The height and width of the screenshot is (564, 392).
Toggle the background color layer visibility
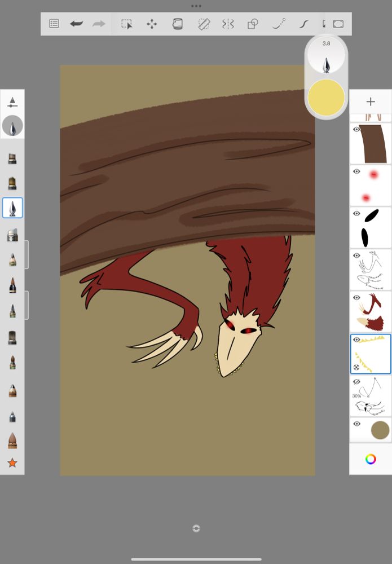356,424
